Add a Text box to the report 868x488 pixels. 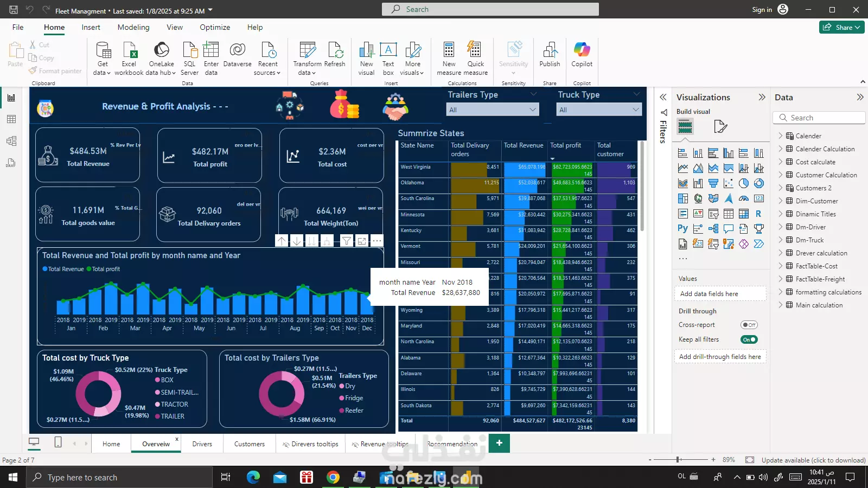click(388, 59)
